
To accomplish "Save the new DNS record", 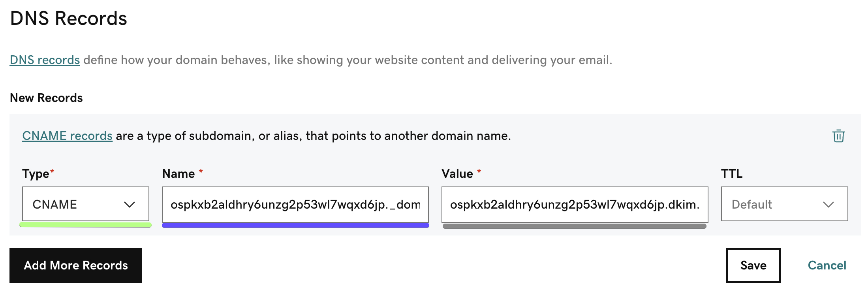I will 753,265.
